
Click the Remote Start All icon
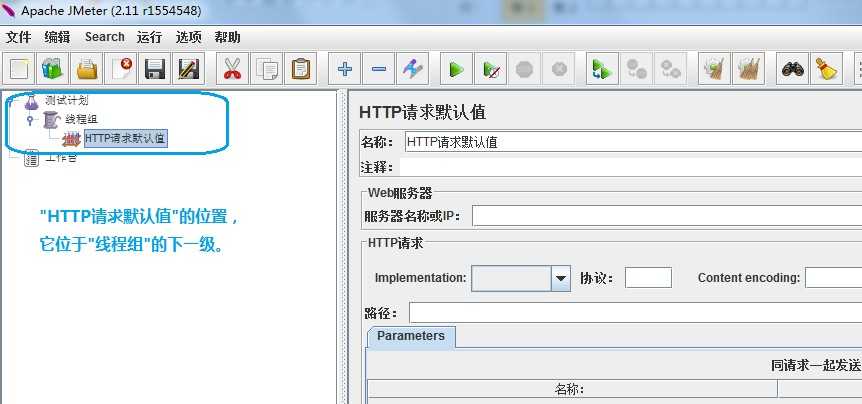(603, 69)
